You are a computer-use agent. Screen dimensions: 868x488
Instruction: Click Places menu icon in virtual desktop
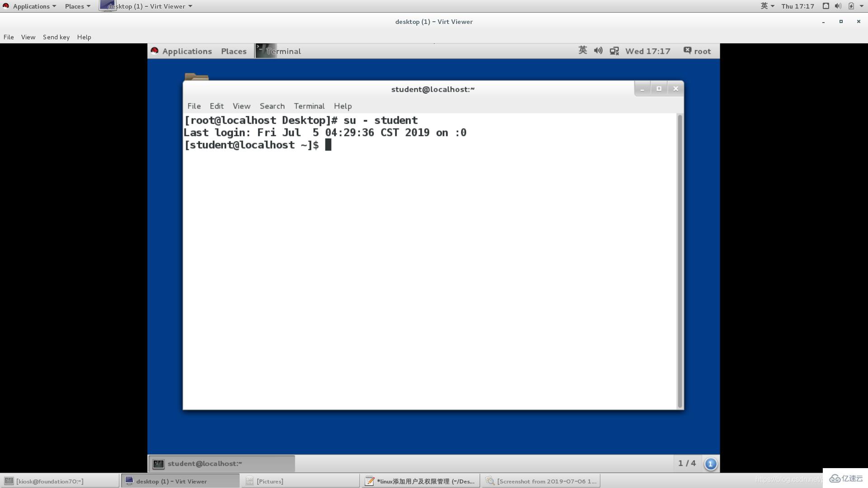[233, 51]
